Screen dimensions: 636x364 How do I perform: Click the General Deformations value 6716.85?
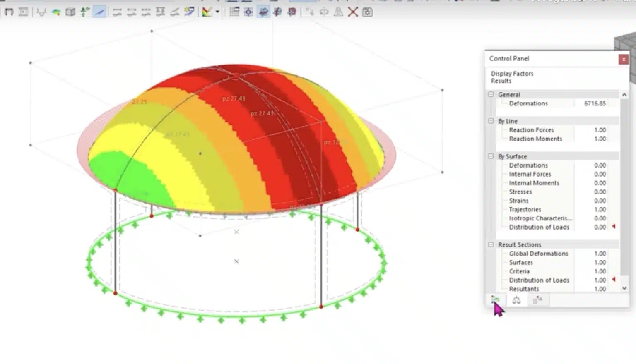click(x=595, y=103)
